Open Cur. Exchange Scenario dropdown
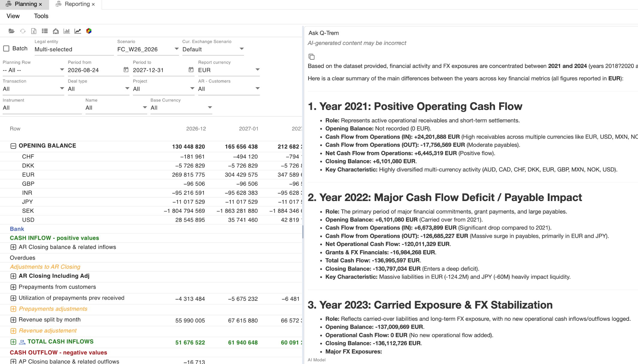 point(213,49)
